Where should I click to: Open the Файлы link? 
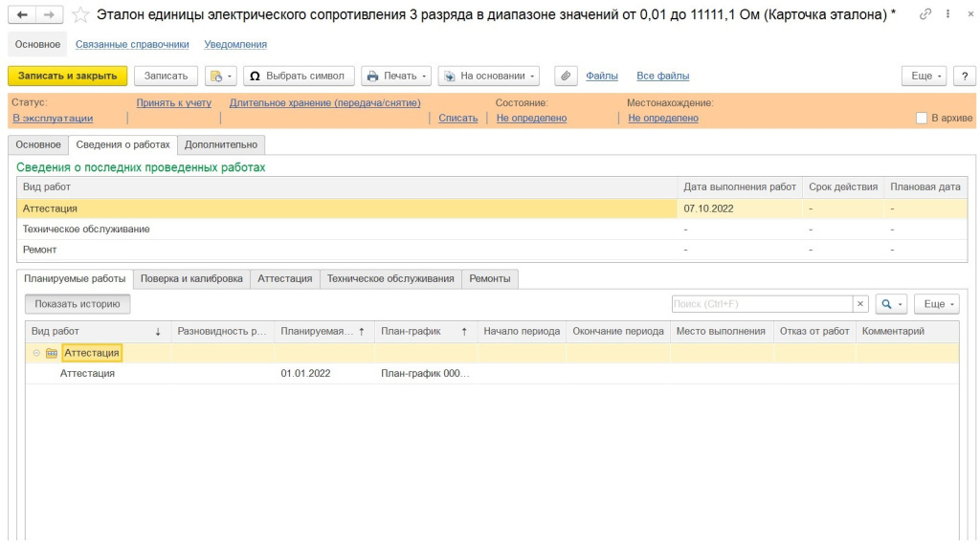(601, 76)
